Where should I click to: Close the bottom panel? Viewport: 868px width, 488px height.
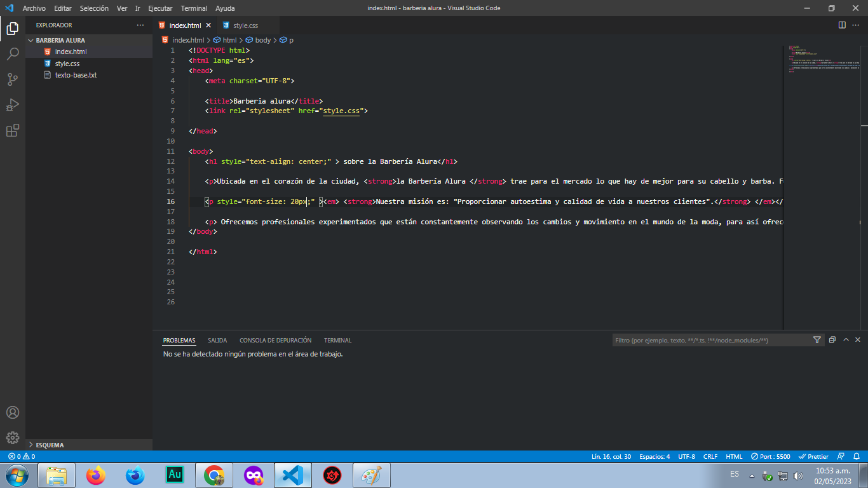[x=858, y=340]
